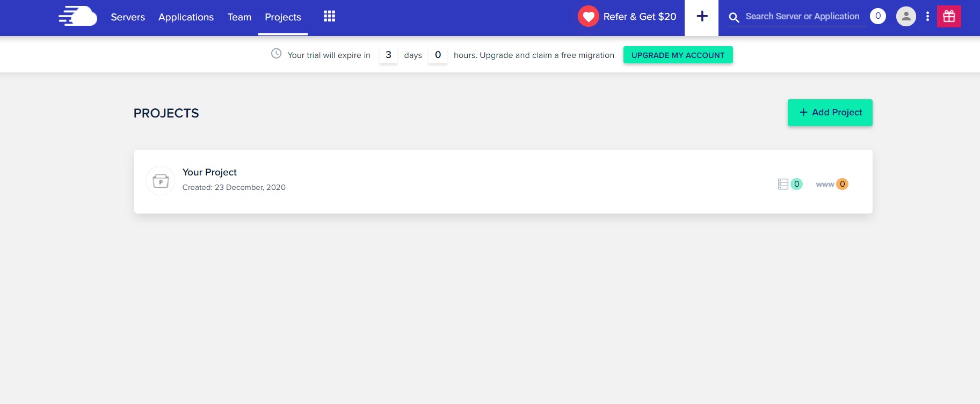Click the green server count badge
Image resolution: width=980 pixels, height=404 pixels.
(x=797, y=184)
